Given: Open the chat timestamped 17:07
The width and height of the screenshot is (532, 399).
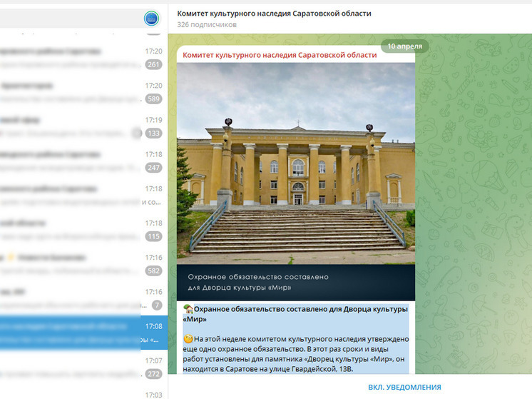Looking at the screenshot, I should (84, 368).
